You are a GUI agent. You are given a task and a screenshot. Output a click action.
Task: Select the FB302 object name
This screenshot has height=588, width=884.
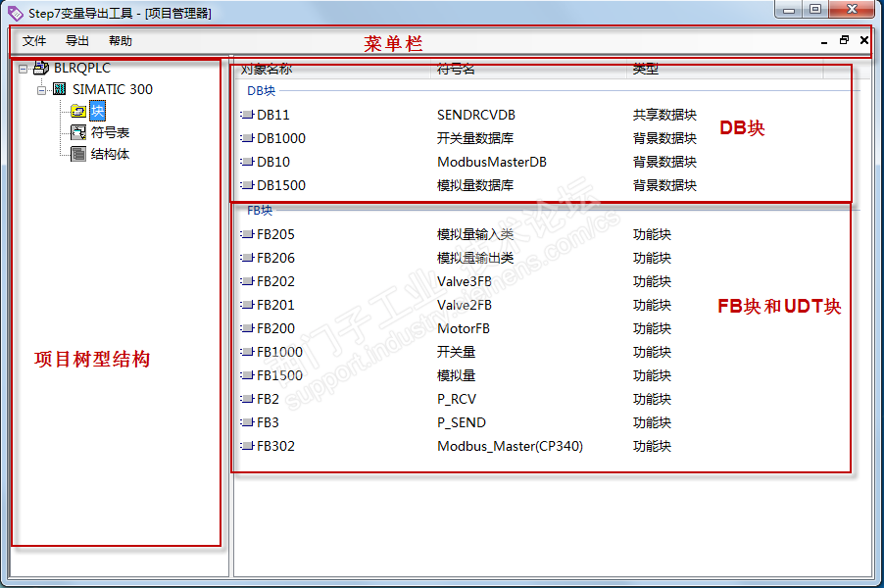275,446
